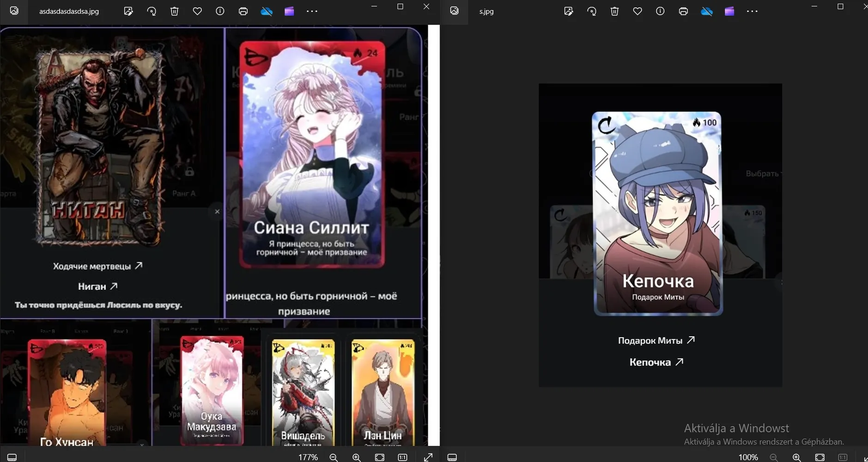Screen dimensions: 868x462
Task: Show file info for s.jpg
Action: click(660, 11)
